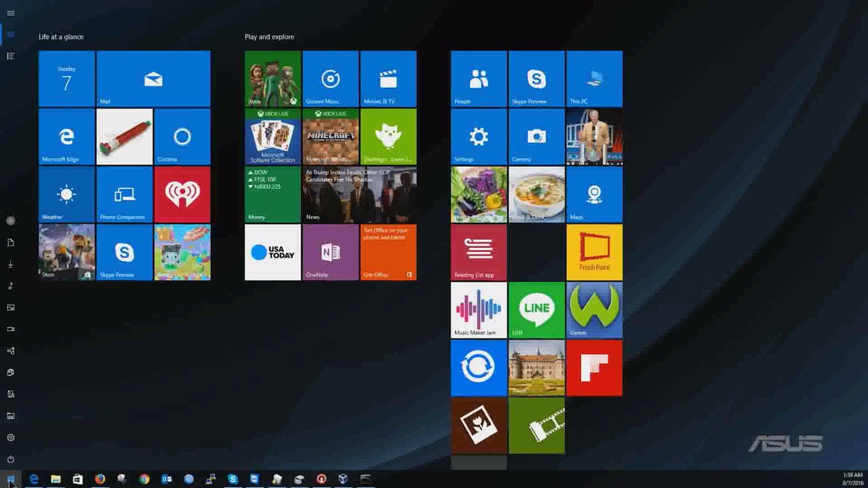Viewport: 868px width, 488px height.
Task: Open Downloads from the Start sidebar
Action: point(10,264)
